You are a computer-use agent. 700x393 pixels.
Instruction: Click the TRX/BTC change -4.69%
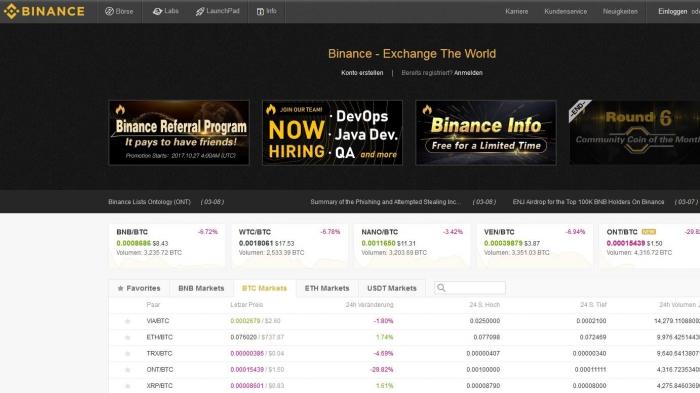point(383,353)
